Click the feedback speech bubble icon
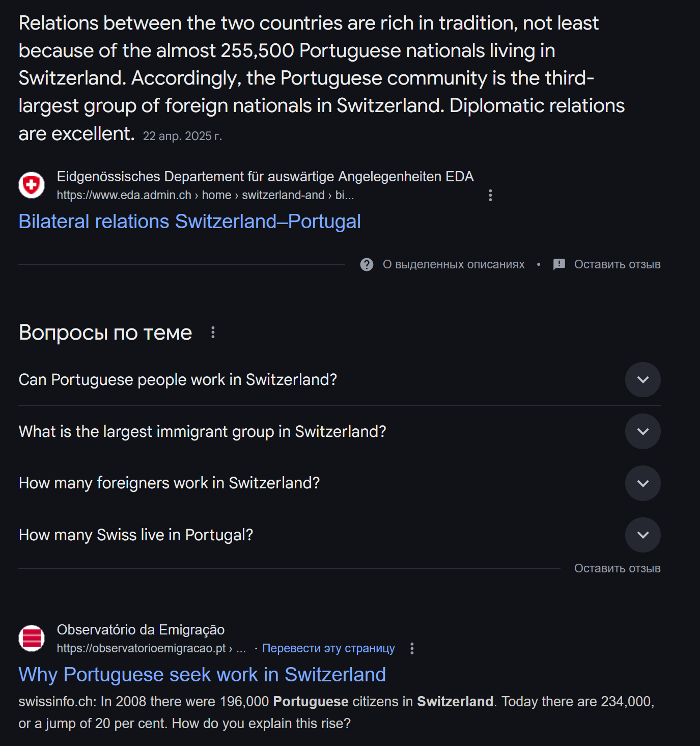This screenshot has height=746, width=700. (x=559, y=264)
